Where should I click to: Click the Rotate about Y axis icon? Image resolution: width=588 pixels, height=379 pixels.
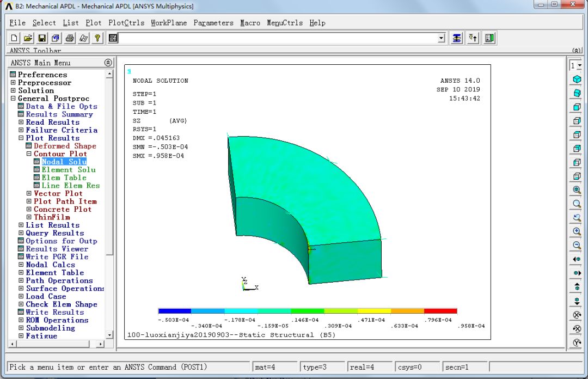click(x=577, y=343)
